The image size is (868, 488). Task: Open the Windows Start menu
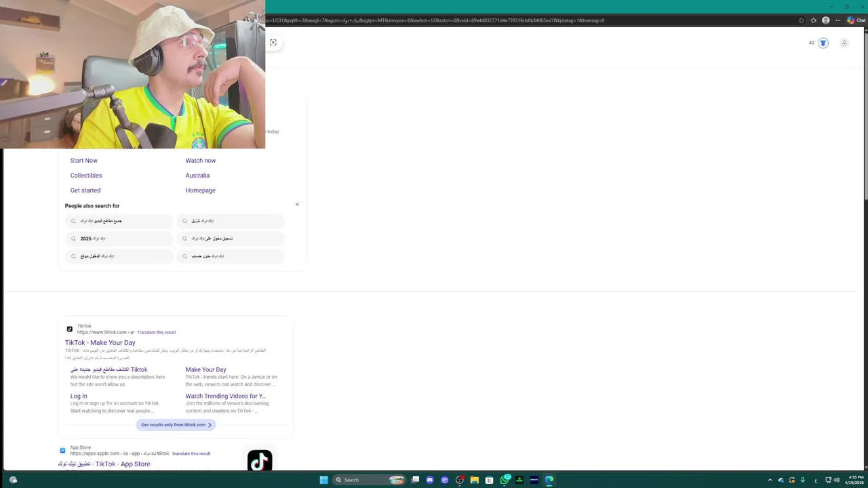(x=323, y=480)
